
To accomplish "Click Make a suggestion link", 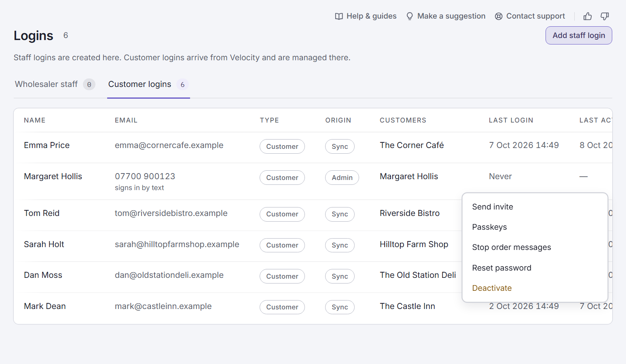I will pos(446,16).
